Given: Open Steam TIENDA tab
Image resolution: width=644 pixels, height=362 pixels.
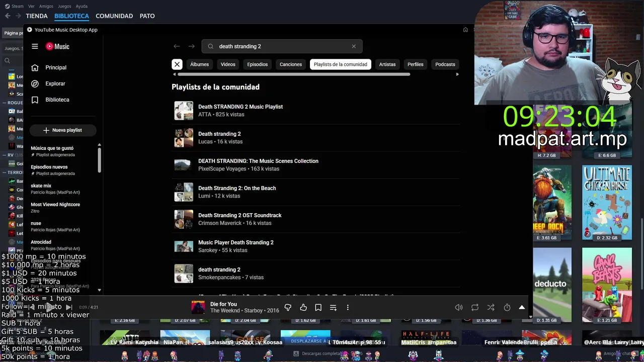Looking at the screenshot, I should (x=37, y=16).
